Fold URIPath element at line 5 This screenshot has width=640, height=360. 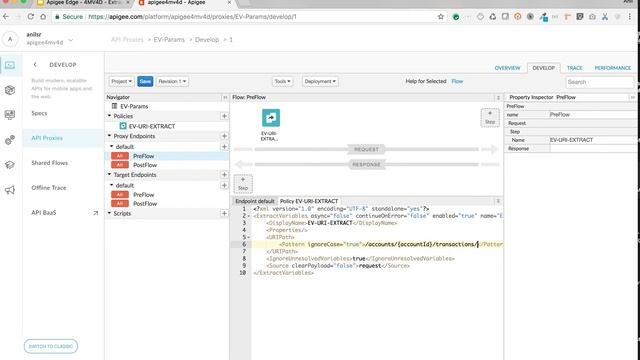(249, 237)
